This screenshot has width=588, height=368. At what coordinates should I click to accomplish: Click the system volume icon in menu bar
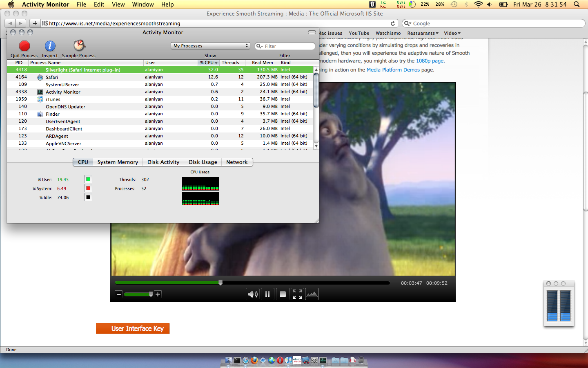point(490,4)
